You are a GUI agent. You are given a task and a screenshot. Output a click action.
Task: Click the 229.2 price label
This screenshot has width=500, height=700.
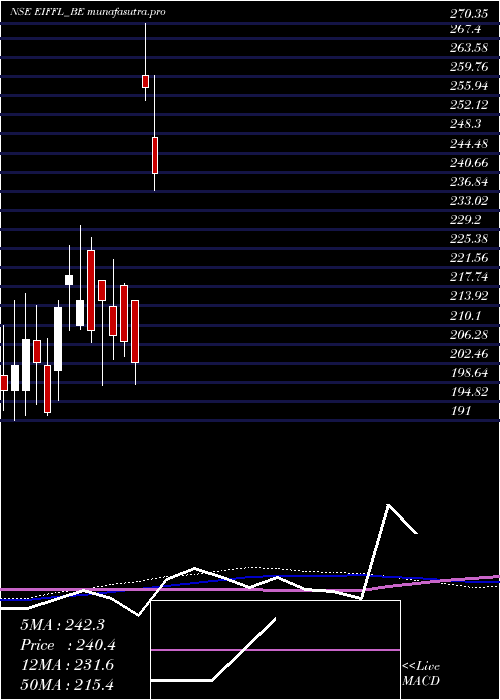(x=465, y=220)
